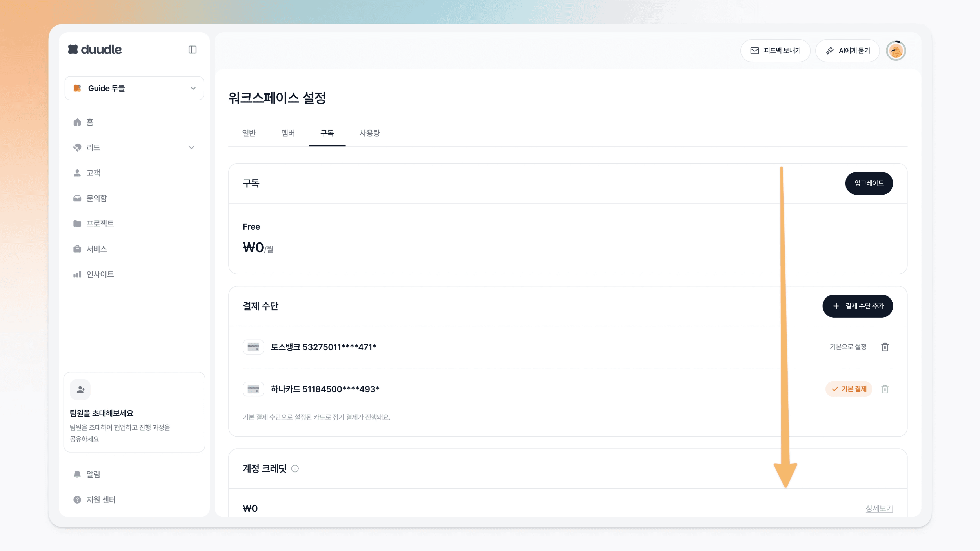
Task: Click the 계정 크레딧 info icon
Action: pyautogui.click(x=295, y=469)
